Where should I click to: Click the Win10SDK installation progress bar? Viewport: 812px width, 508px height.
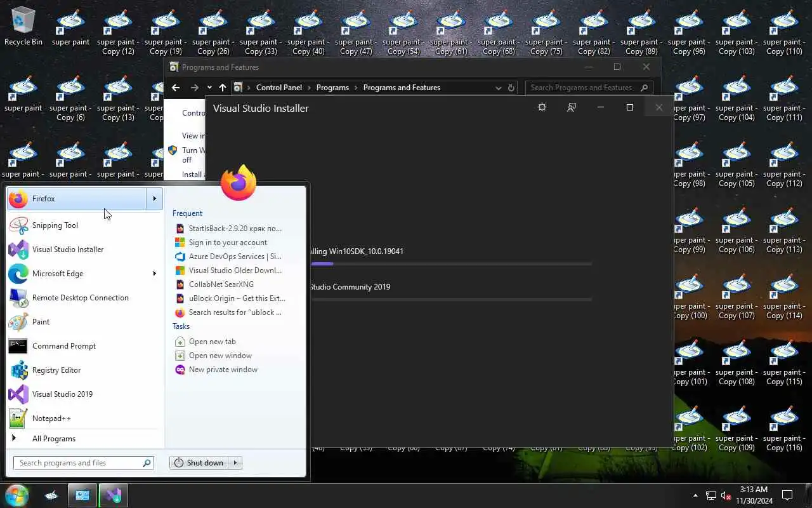451,264
